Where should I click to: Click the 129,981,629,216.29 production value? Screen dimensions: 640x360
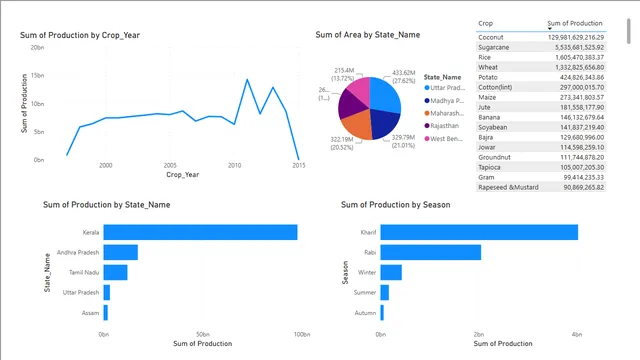tap(576, 37)
